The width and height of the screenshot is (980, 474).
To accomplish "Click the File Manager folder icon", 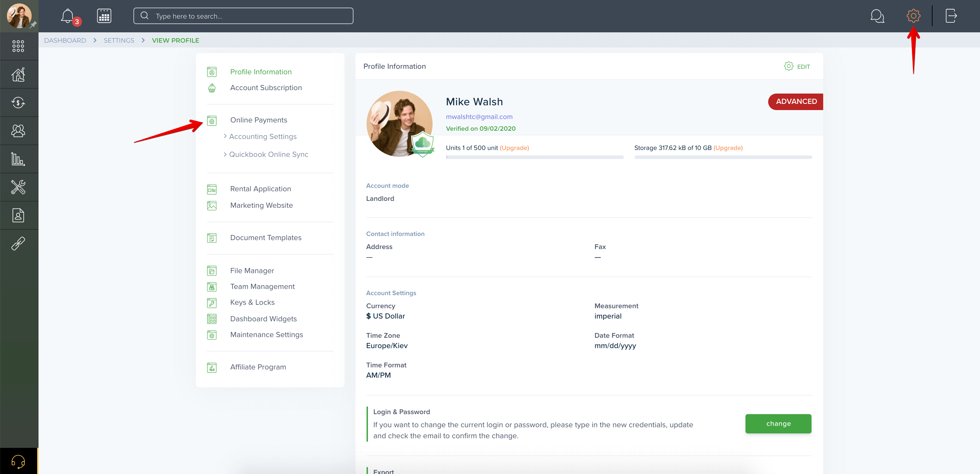I will pos(212,271).
